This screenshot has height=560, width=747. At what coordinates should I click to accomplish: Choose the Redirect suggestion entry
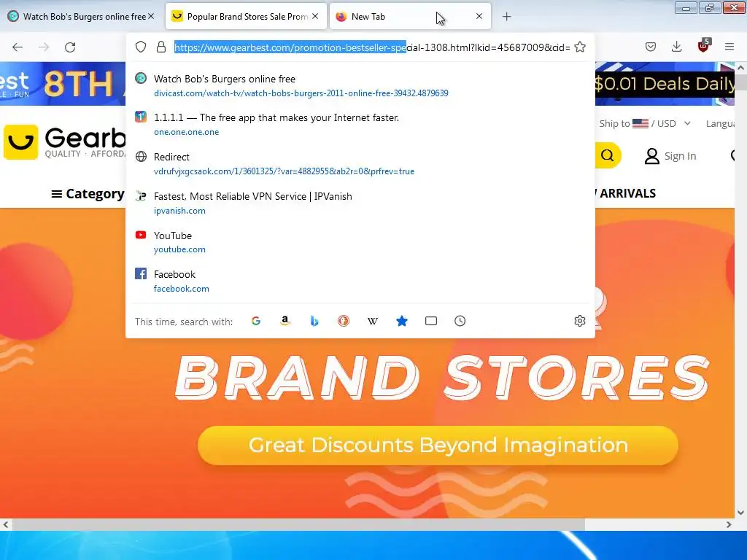(360, 164)
